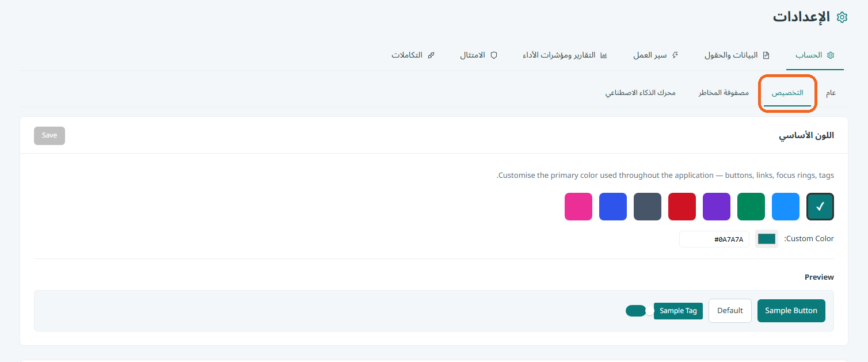Image resolution: width=868 pixels, height=362 pixels.
Task: Open the الحساب tab
Action: click(x=815, y=55)
